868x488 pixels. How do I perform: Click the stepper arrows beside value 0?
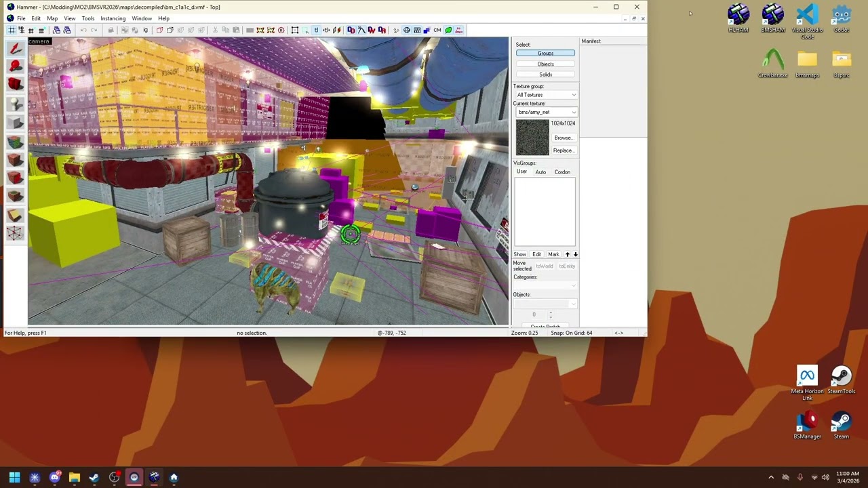(550, 314)
